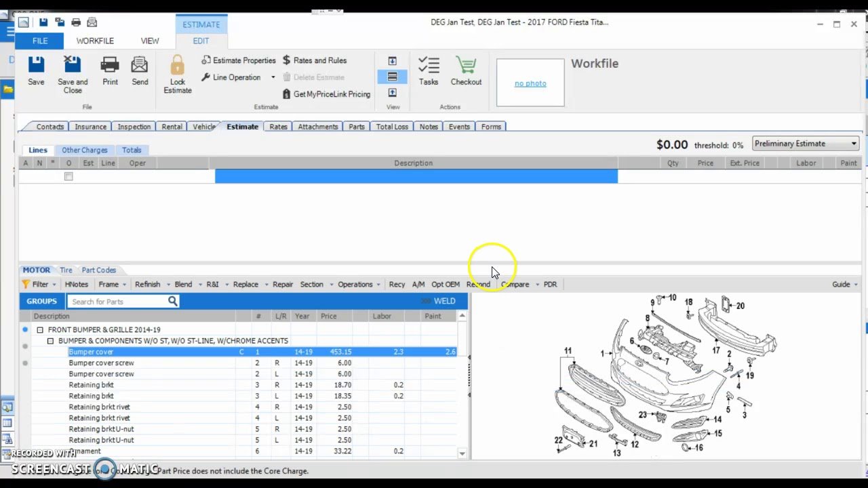Open the Attachments tab

click(317, 127)
